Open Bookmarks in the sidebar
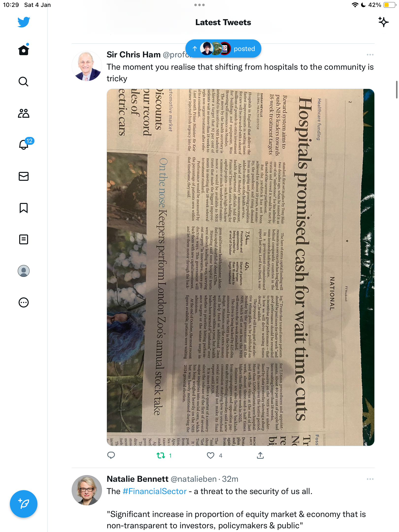The image size is (399, 532). (x=24, y=208)
